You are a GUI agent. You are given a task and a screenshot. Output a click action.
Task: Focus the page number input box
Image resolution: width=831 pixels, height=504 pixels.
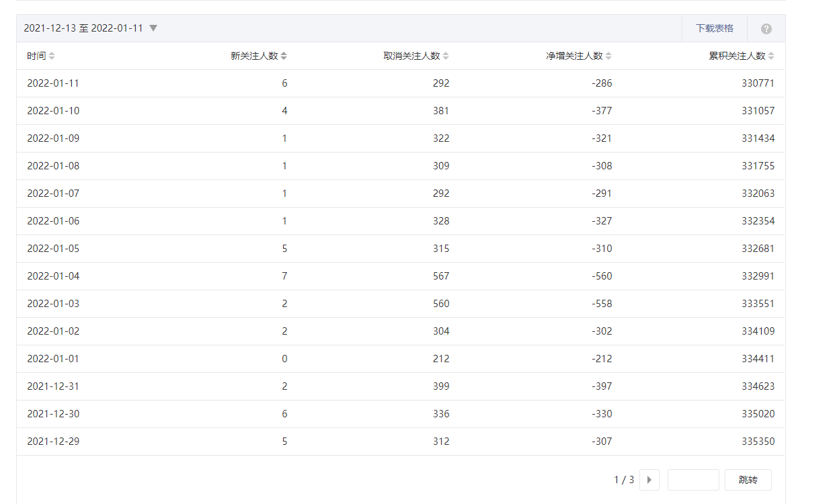693,480
